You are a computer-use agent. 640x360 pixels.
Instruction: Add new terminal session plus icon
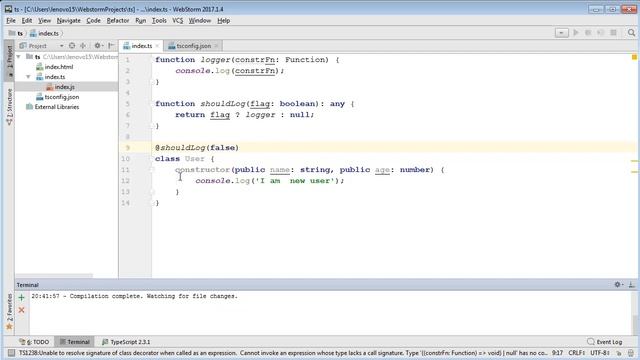tap(22, 298)
